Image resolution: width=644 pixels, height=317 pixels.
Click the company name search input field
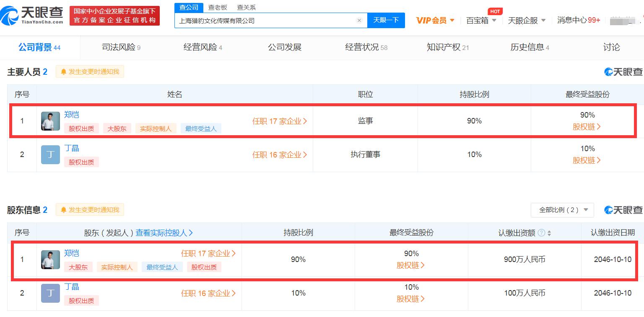264,21
